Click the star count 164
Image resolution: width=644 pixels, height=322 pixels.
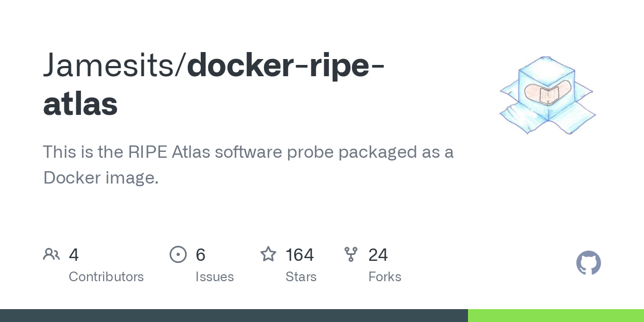click(x=299, y=255)
